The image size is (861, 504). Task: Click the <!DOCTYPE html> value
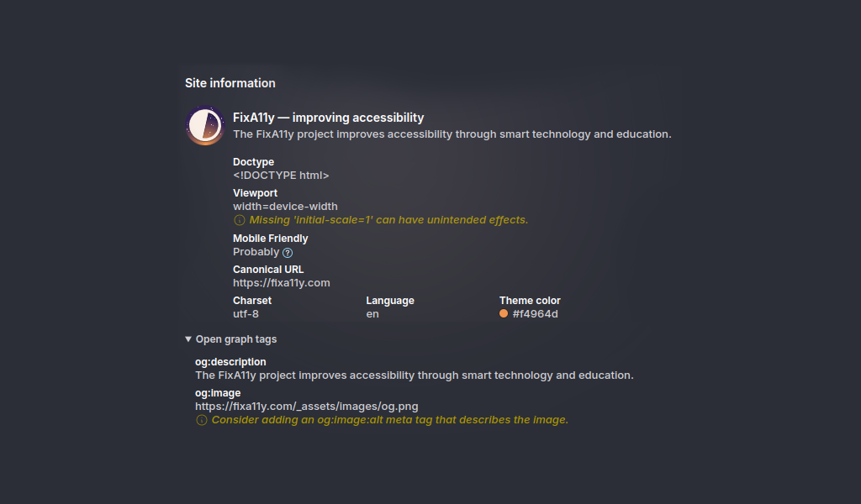[281, 176]
